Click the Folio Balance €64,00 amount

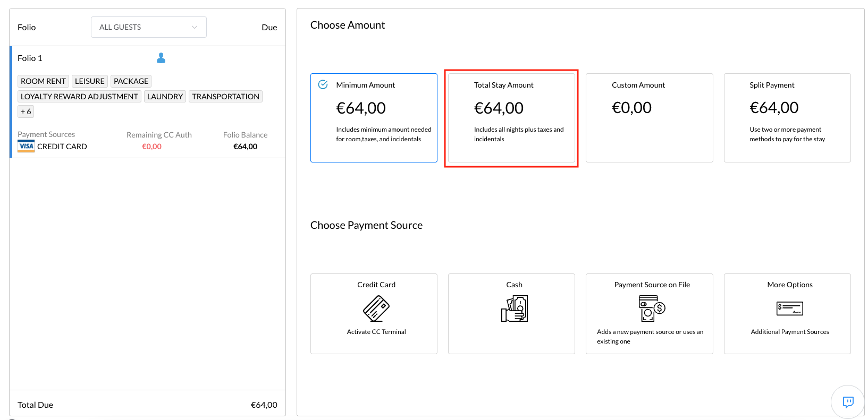click(245, 147)
